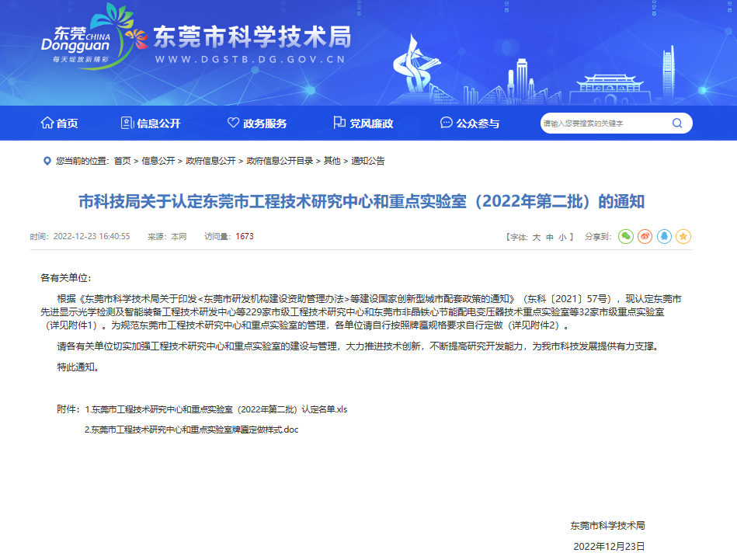Share to Qzone via star icon
The height and width of the screenshot is (560, 737).
coord(683,236)
